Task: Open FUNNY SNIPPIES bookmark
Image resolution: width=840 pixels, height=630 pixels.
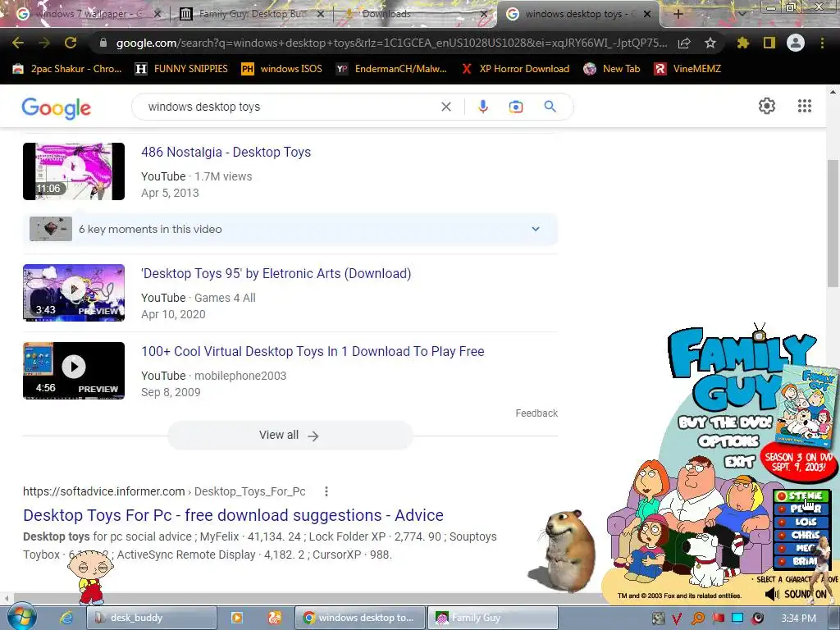Action: click(x=181, y=69)
